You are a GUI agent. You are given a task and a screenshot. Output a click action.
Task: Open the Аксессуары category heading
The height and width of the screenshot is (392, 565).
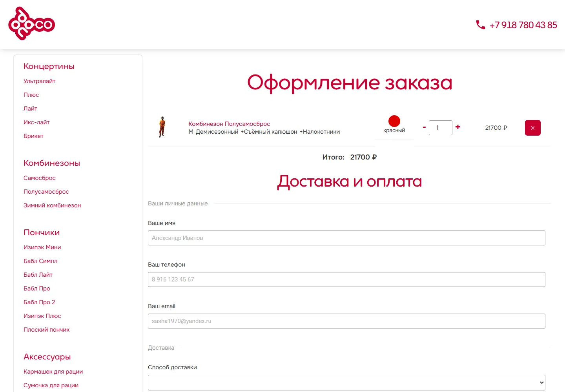47,357
